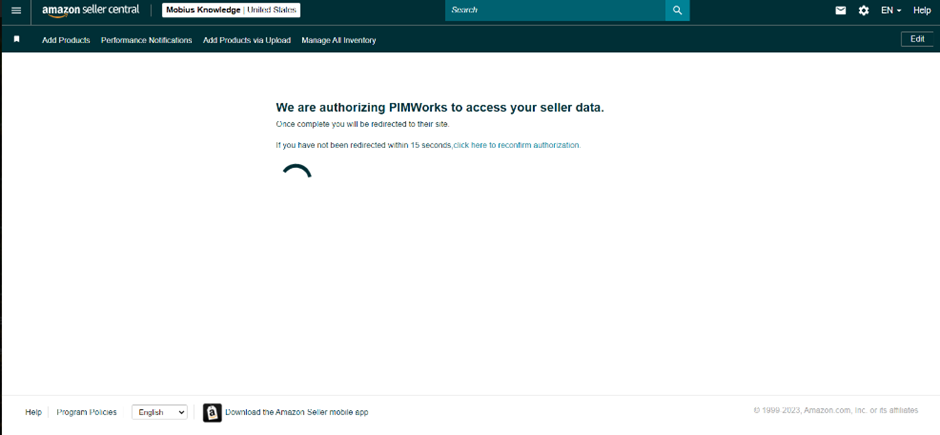Click the Help link in header
The image size is (940, 435).
click(x=921, y=10)
